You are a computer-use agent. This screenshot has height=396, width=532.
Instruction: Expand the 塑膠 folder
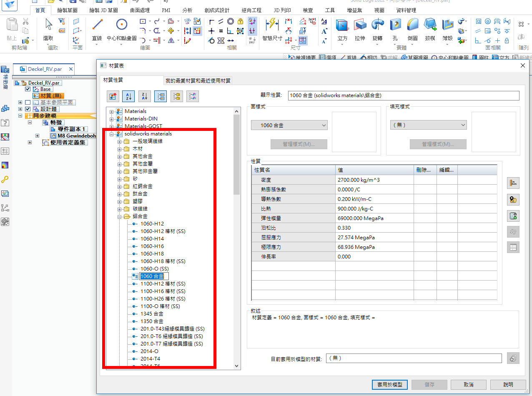pyautogui.click(x=119, y=201)
